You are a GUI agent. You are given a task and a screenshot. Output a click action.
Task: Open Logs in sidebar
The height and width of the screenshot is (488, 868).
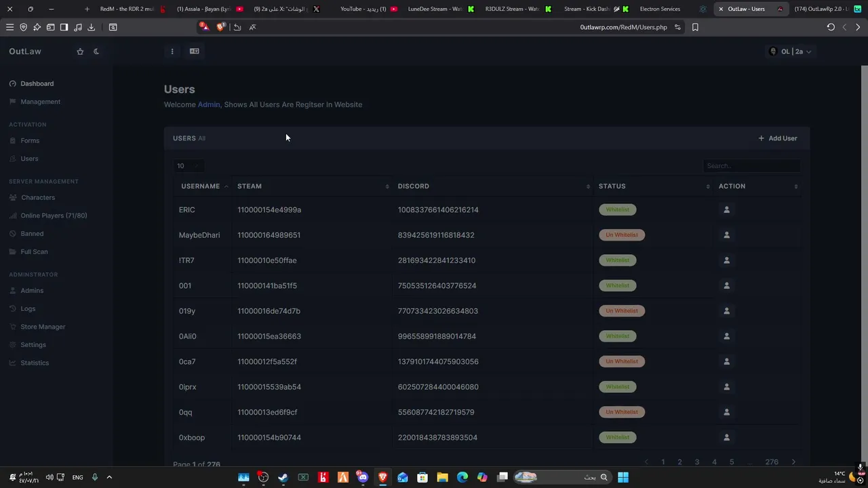pos(23,308)
